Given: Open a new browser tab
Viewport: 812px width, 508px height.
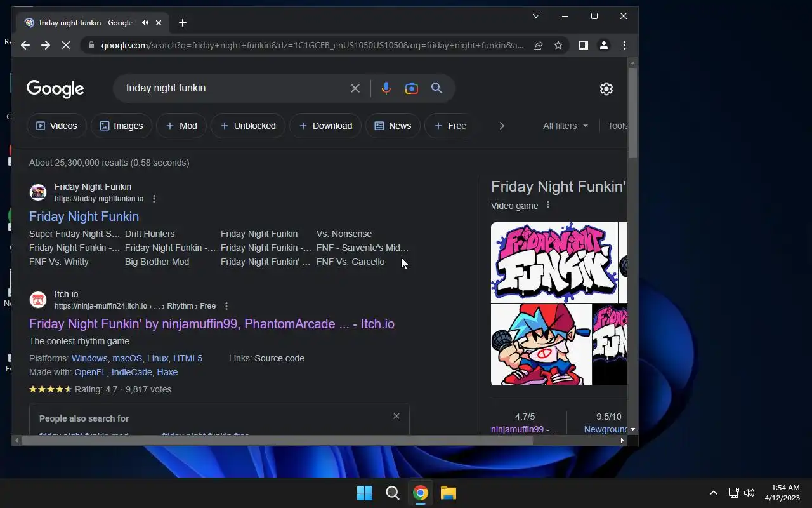Looking at the screenshot, I should [x=183, y=23].
